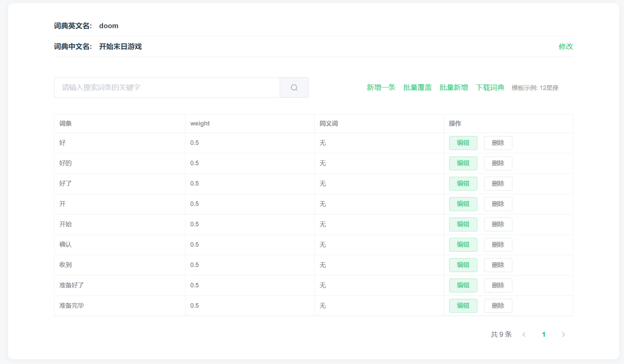Image resolution: width=624 pixels, height=364 pixels.
Task: Choose 批量新增 bulk add option
Action: tap(454, 88)
